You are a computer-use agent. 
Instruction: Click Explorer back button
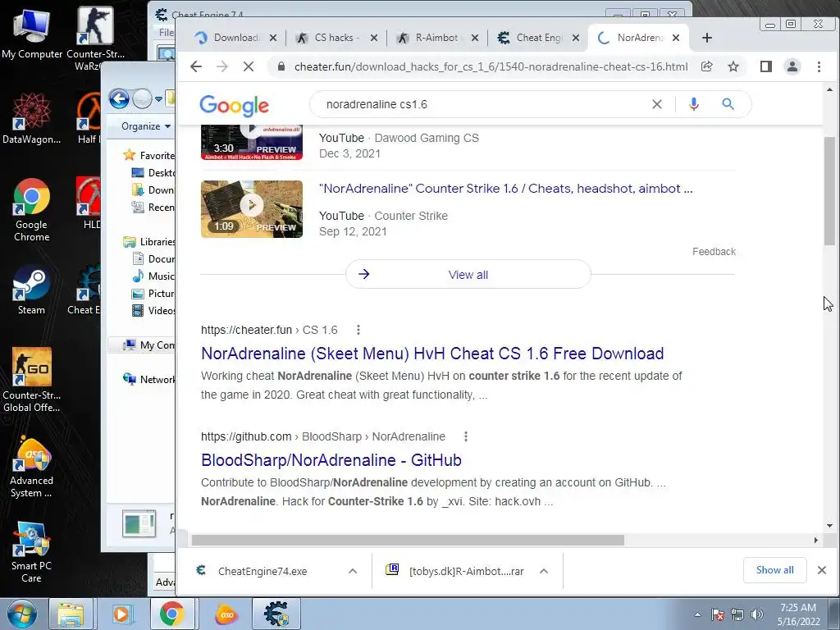click(119, 99)
